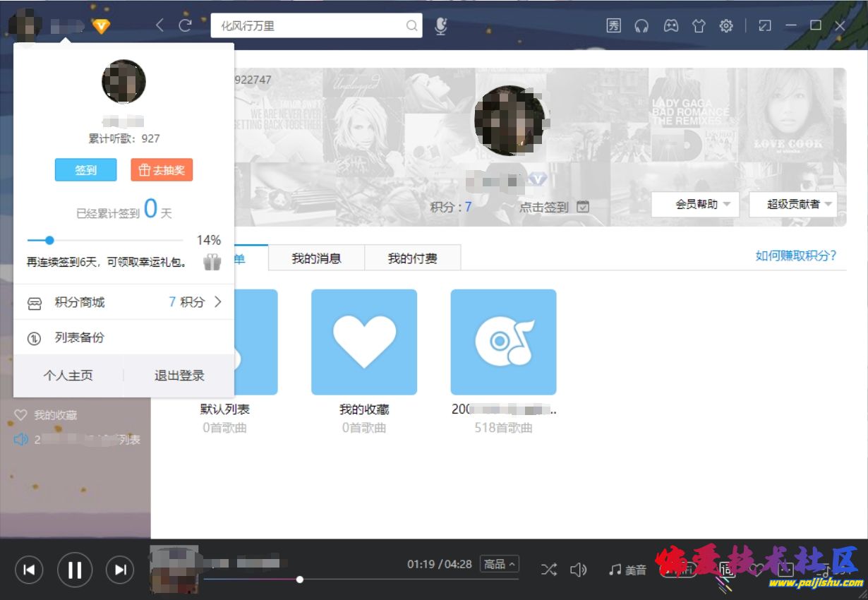Toggle shuffle play mode in playback bar
868x600 pixels.
tap(549, 570)
